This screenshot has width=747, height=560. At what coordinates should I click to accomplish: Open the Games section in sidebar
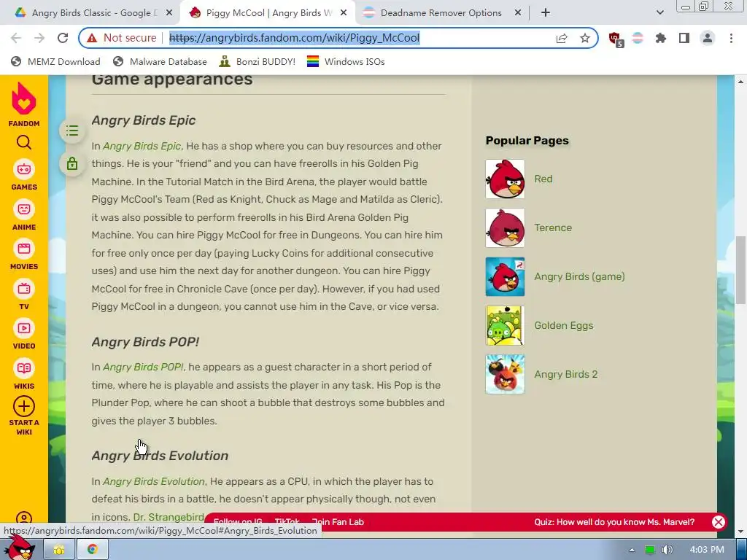click(x=24, y=175)
